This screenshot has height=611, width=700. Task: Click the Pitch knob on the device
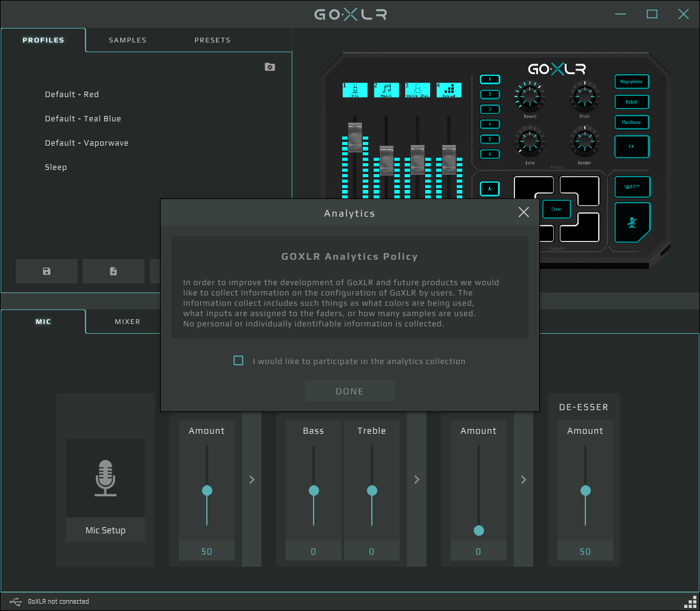tap(584, 96)
